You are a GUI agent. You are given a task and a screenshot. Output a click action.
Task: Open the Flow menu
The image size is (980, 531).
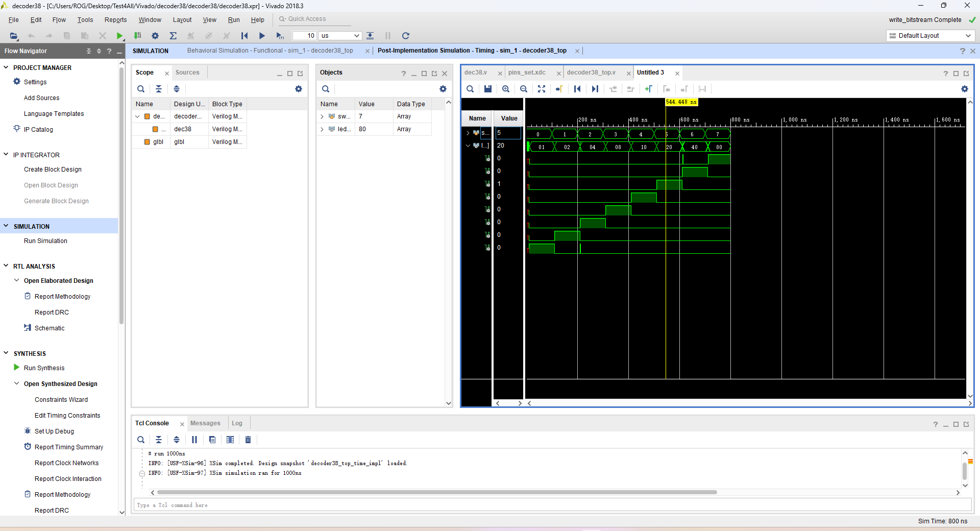coord(59,20)
